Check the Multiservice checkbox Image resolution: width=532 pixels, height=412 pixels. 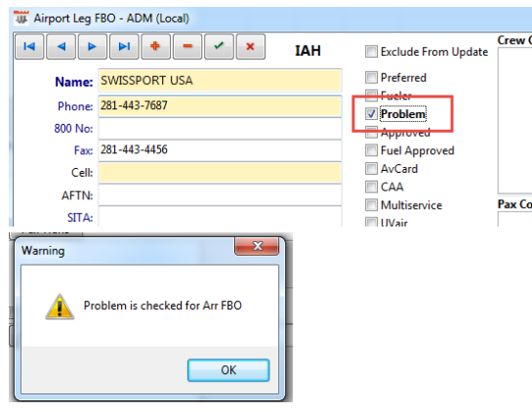(x=371, y=205)
